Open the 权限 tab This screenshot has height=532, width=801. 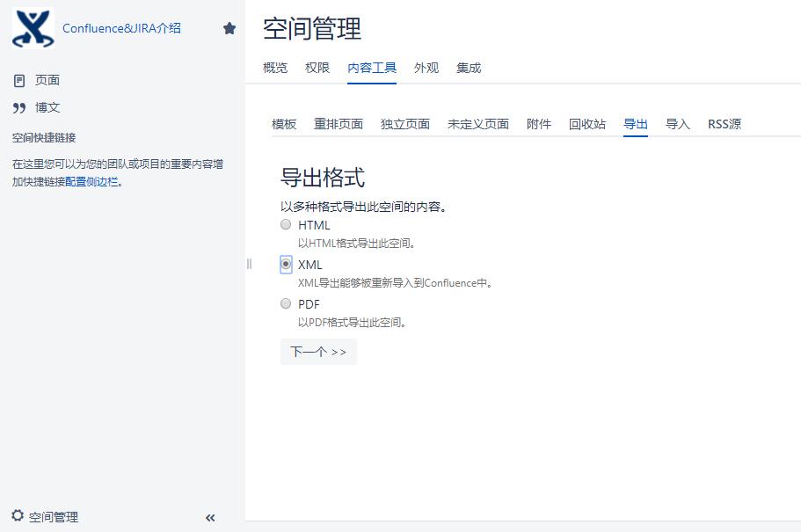point(317,68)
